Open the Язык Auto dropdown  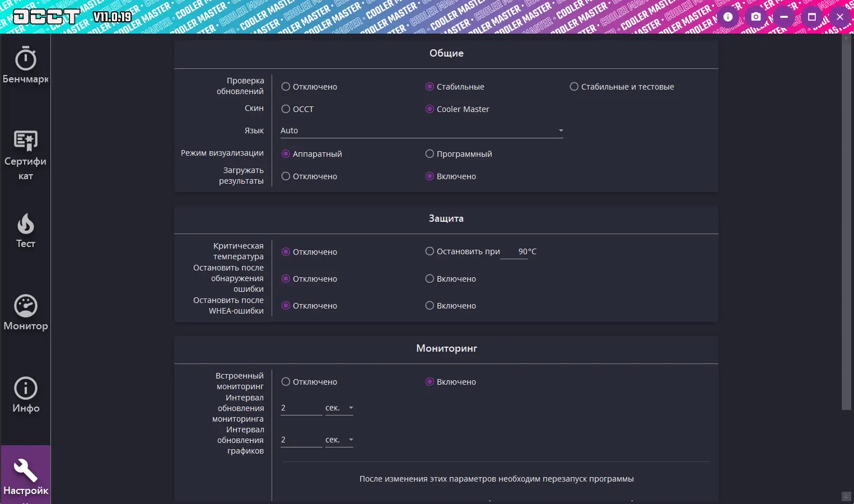pyautogui.click(x=422, y=130)
